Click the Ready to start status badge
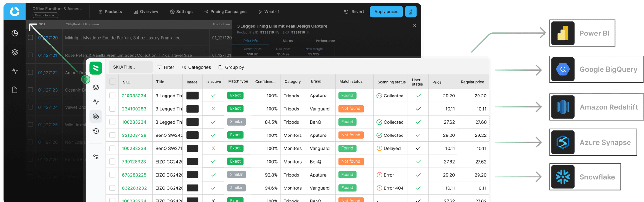This screenshot has width=644, height=202. [45, 15]
